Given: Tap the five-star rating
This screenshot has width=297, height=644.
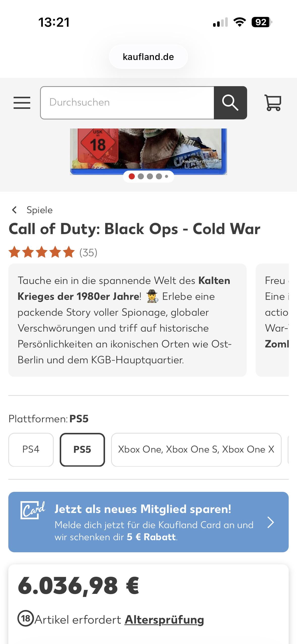Looking at the screenshot, I should pyautogui.click(x=42, y=252).
